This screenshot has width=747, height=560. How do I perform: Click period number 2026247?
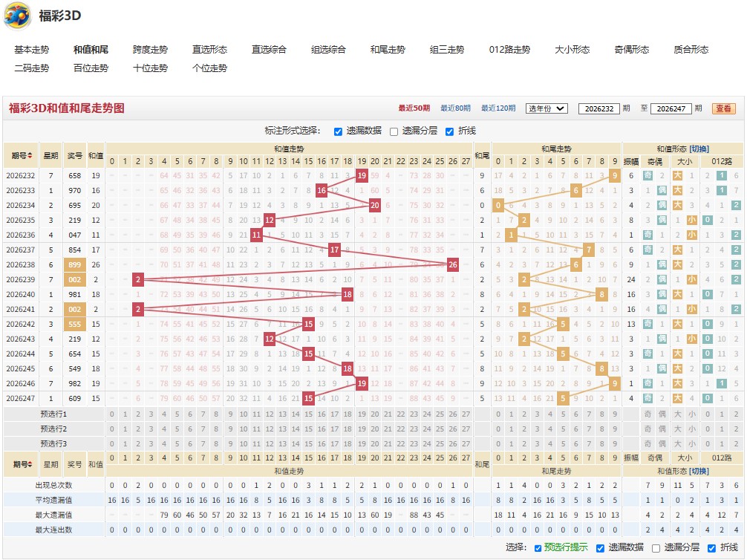point(21,398)
